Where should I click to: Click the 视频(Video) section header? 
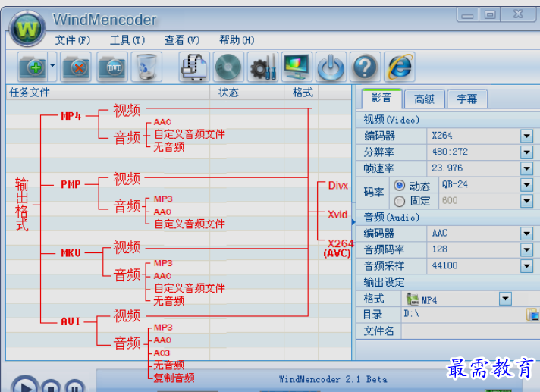(x=447, y=120)
